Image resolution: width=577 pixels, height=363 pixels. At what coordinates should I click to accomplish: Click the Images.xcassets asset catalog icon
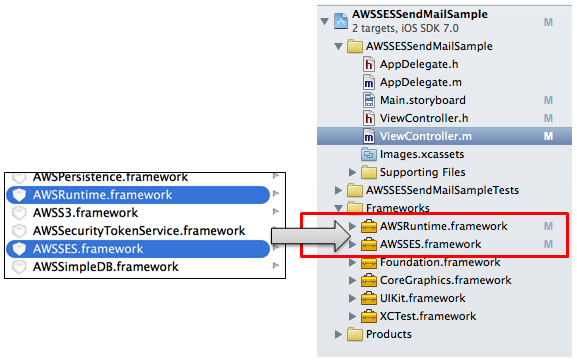(369, 154)
